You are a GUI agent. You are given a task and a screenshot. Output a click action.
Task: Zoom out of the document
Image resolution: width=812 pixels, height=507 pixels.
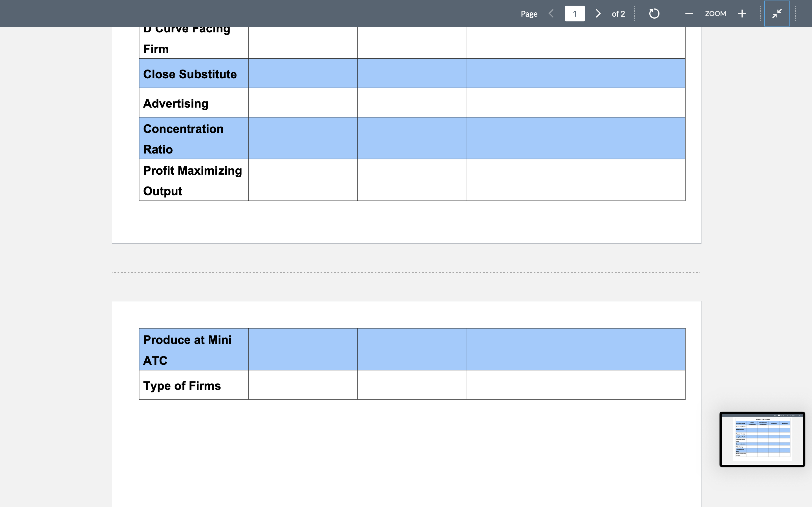pos(689,14)
